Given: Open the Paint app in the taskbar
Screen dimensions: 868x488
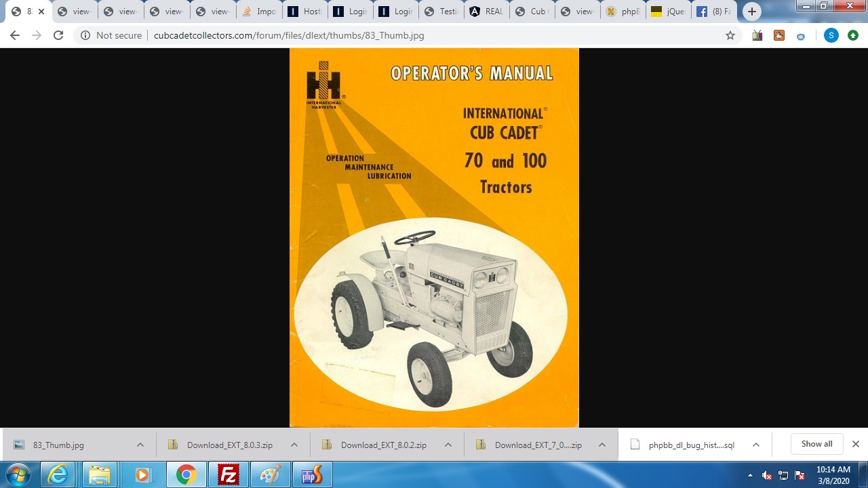Looking at the screenshot, I should pyautogui.click(x=270, y=475).
